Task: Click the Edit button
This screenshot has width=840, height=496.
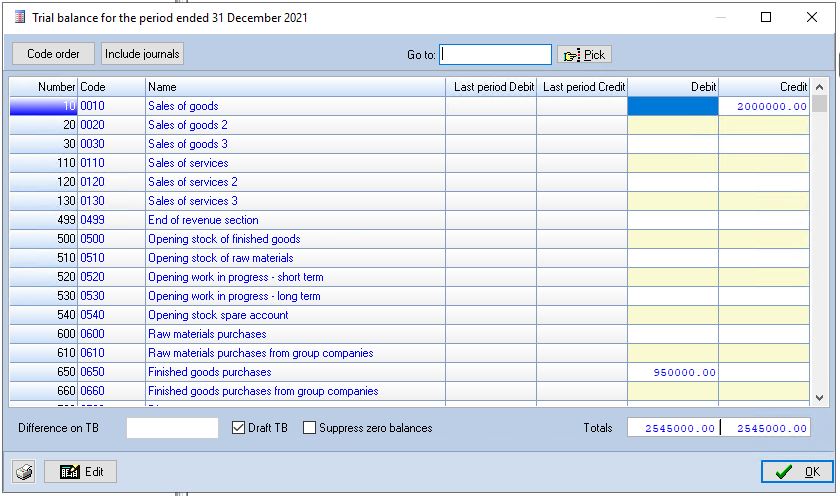Action: (80, 472)
